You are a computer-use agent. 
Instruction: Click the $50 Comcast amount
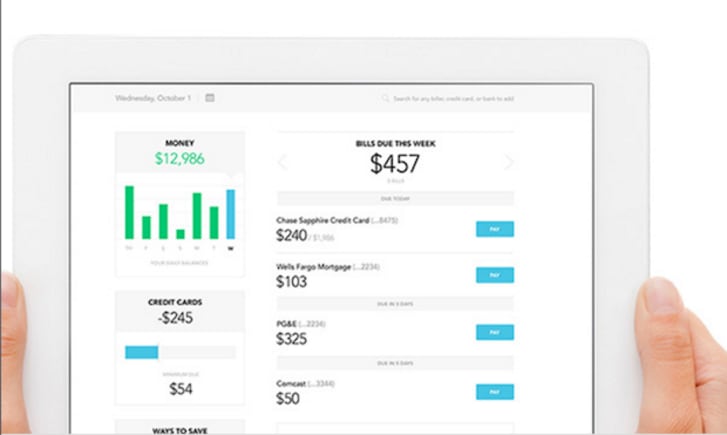(x=287, y=398)
